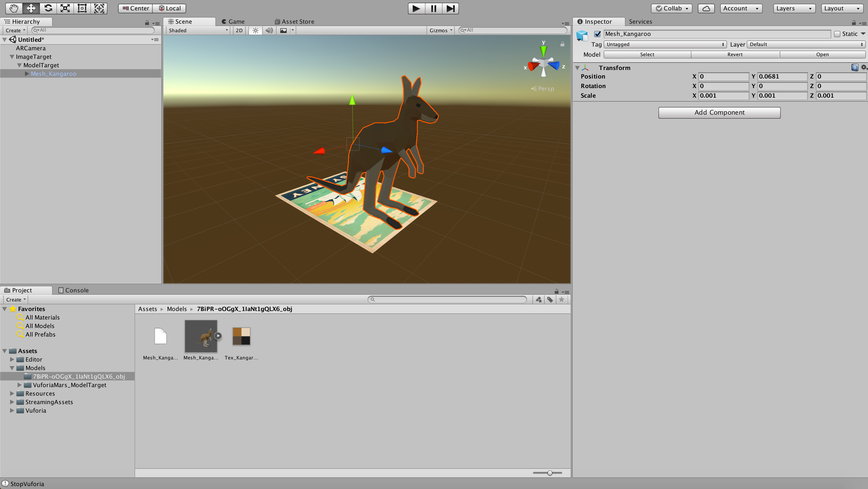
Task: Toggle Center pivot mode
Action: coord(135,9)
